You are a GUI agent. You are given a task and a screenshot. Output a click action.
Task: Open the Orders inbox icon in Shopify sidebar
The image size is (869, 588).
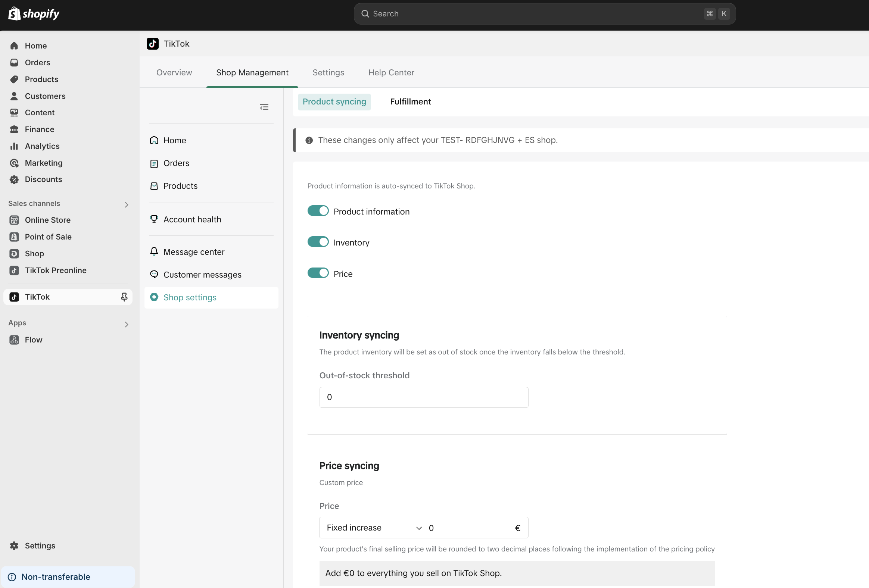[14, 62]
